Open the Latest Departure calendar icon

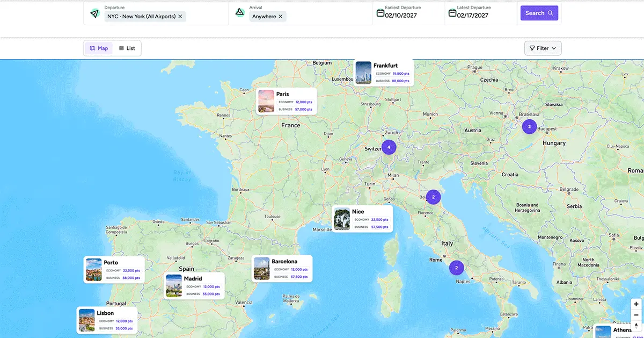tap(452, 13)
